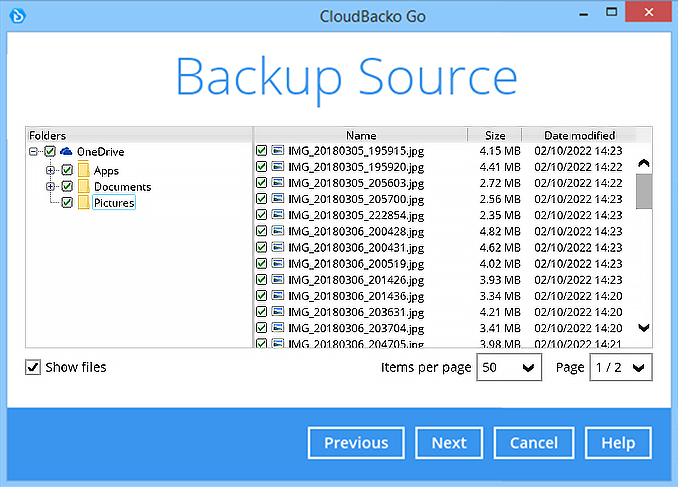Uncheck IMG_20180305_195920.jpg checkbox

(x=261, y=167)
